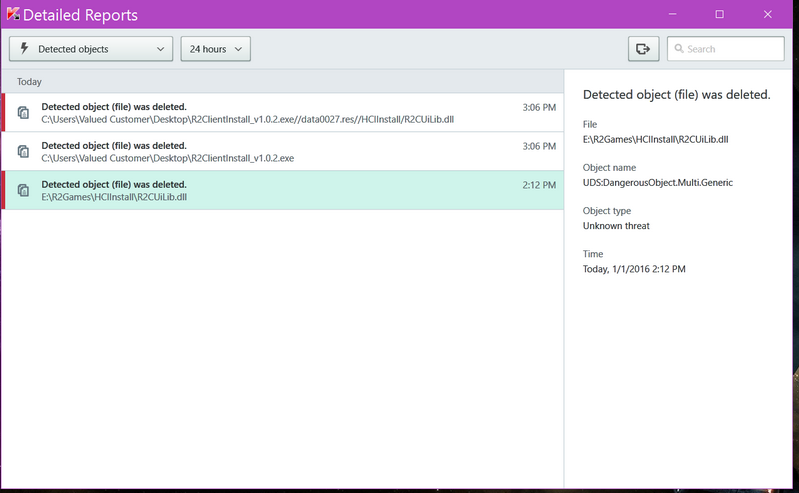Click the Today group header

pos(30,82)
